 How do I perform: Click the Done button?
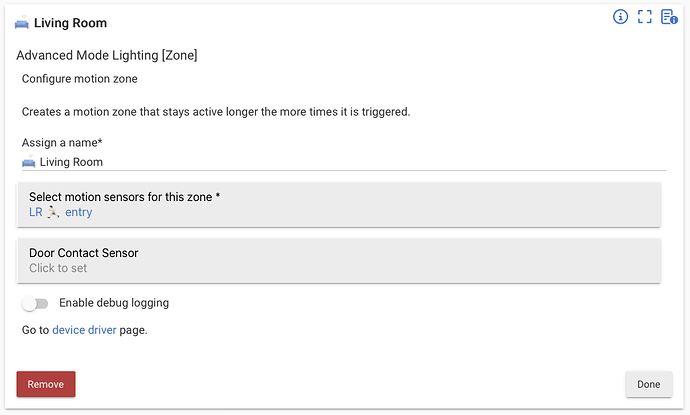(x=648, y=384)
